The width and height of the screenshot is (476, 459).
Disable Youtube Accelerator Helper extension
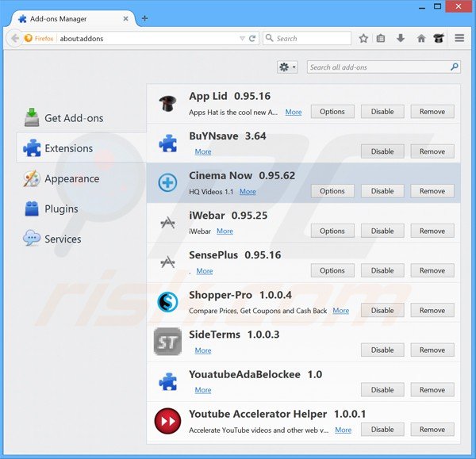tap(382, 430)
